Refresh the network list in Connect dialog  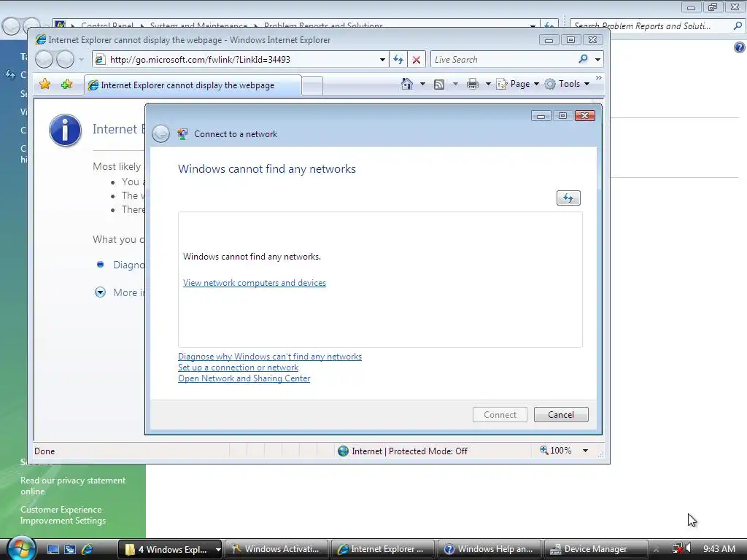(568, 198)
